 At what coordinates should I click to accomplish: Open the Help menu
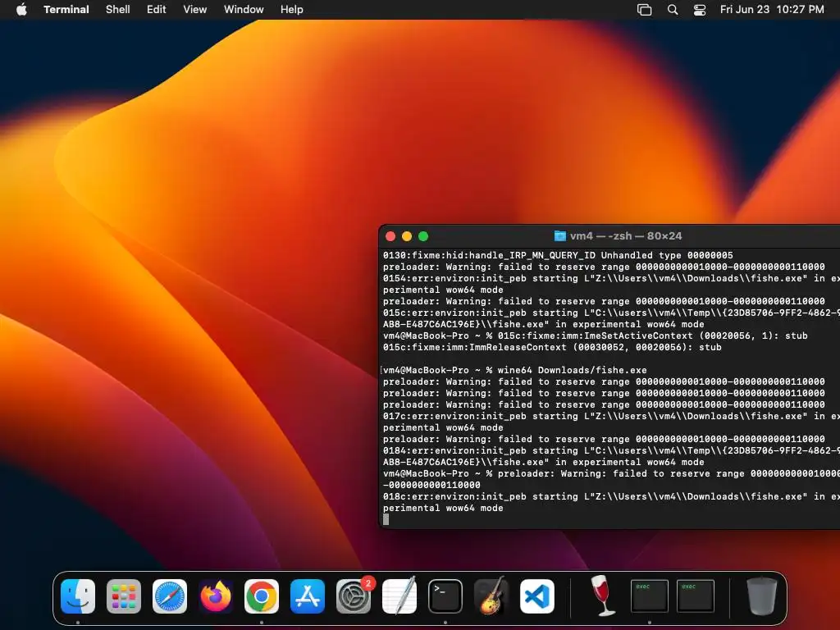click(292, 9)
